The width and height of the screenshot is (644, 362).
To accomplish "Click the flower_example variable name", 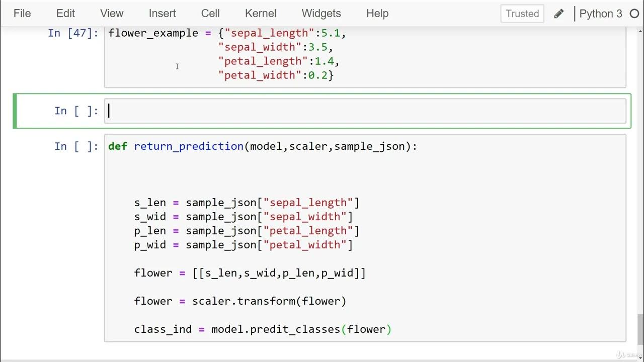I will (x=153, y=33).
